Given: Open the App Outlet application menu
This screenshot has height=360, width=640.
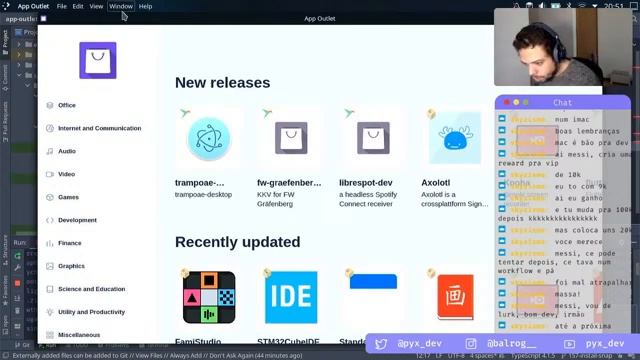Looking at the screenshot, I should tap(33, 6).
